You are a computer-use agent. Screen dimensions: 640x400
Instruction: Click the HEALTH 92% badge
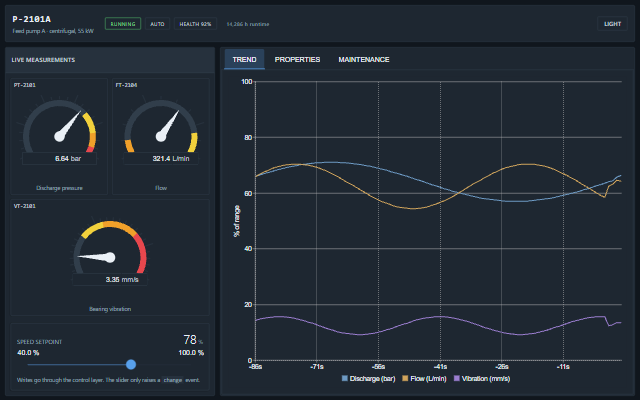tap(195, 24)
